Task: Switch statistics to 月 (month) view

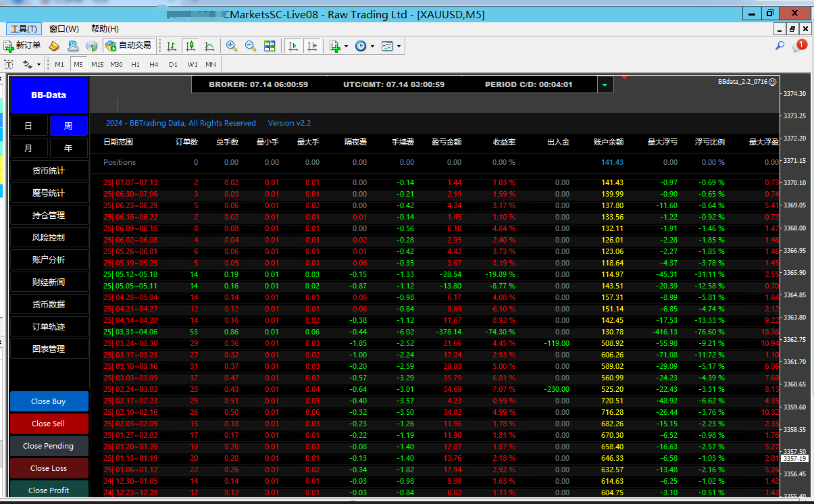Action: pos(29,148)
